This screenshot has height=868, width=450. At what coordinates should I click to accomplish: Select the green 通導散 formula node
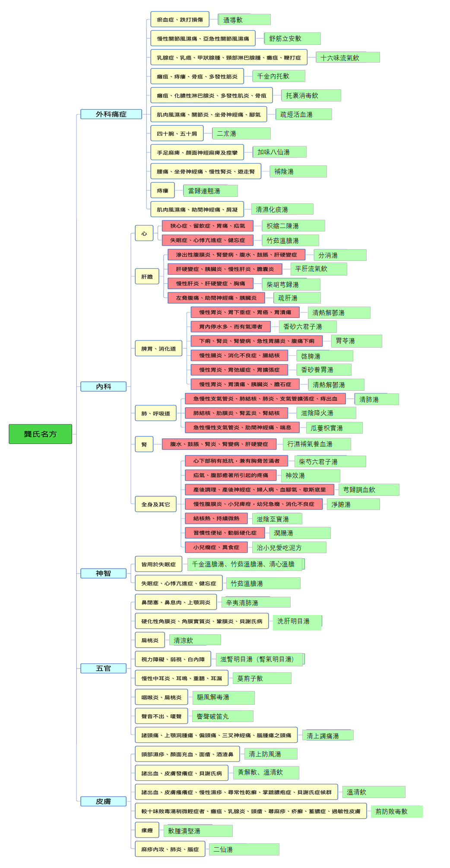(x=244, y=20)
